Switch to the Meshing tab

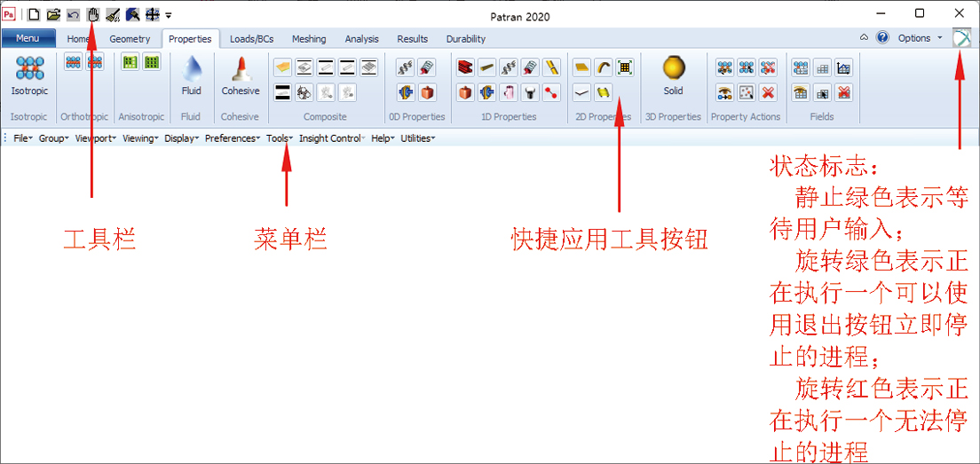(309, 39)
